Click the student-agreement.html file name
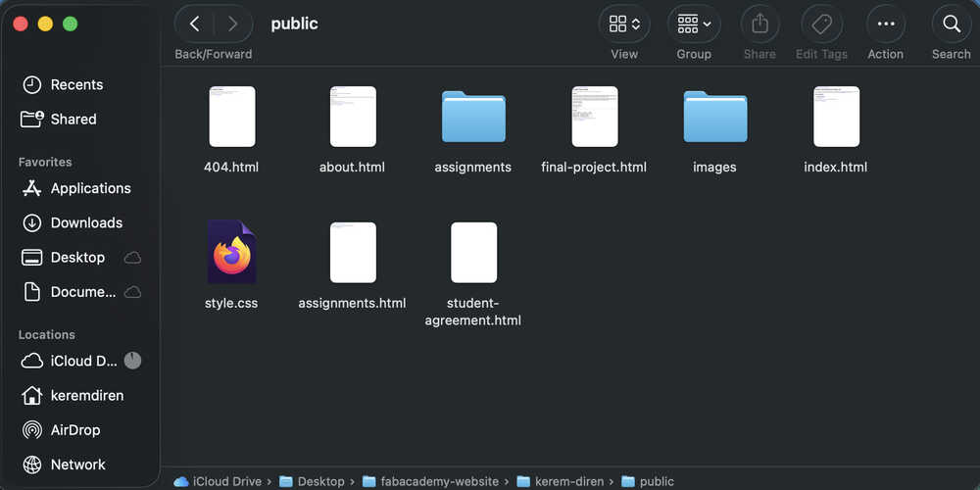The width and height of the screenshot is (980, 490). click(473, 313)
